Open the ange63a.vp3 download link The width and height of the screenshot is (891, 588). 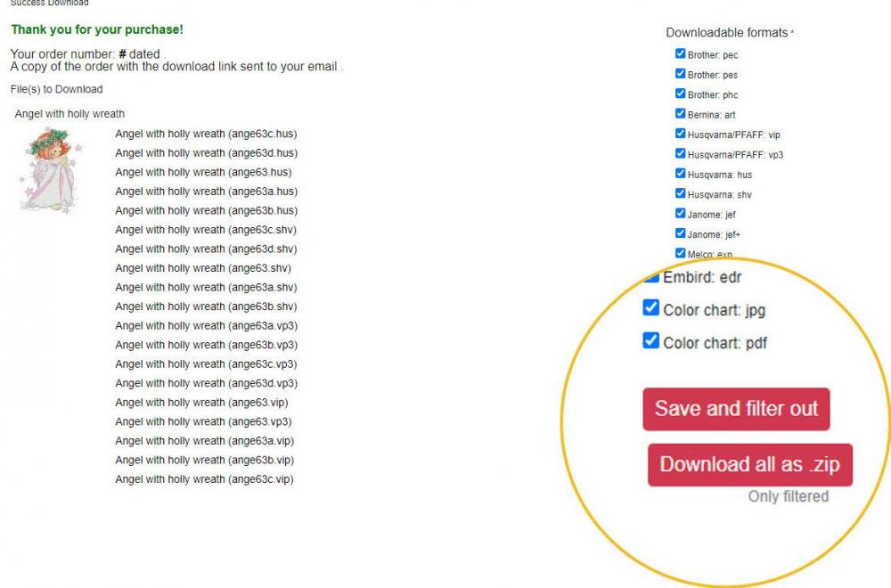tap(207, 326)
